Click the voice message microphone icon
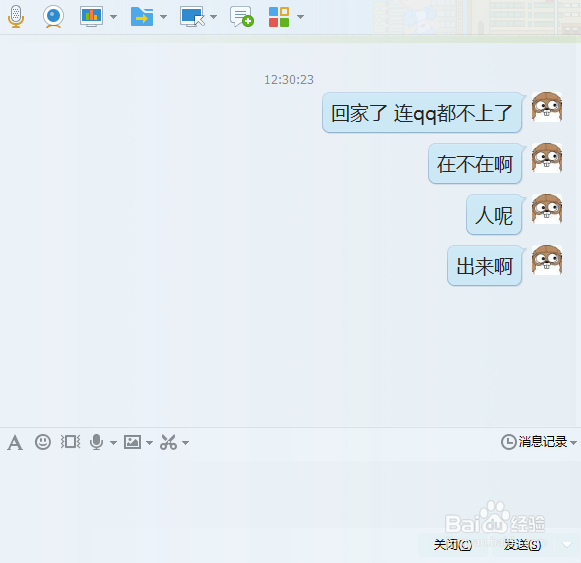This screenshot has width=581, height=563. click(97, 442)
